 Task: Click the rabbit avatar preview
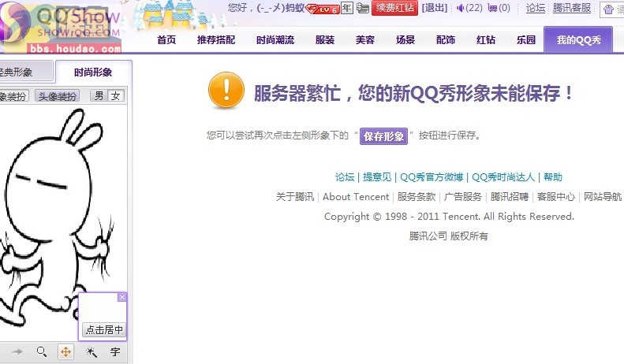point(56,217)
